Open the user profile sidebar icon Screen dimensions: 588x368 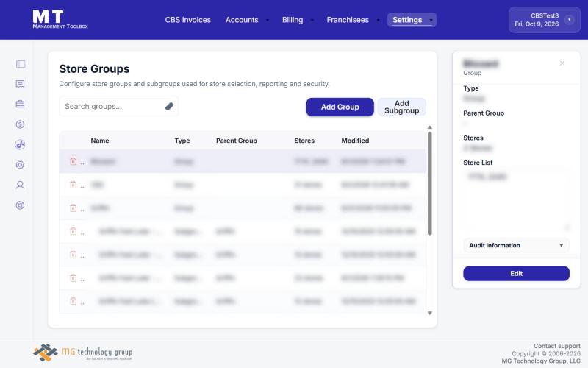coord(21,185)
